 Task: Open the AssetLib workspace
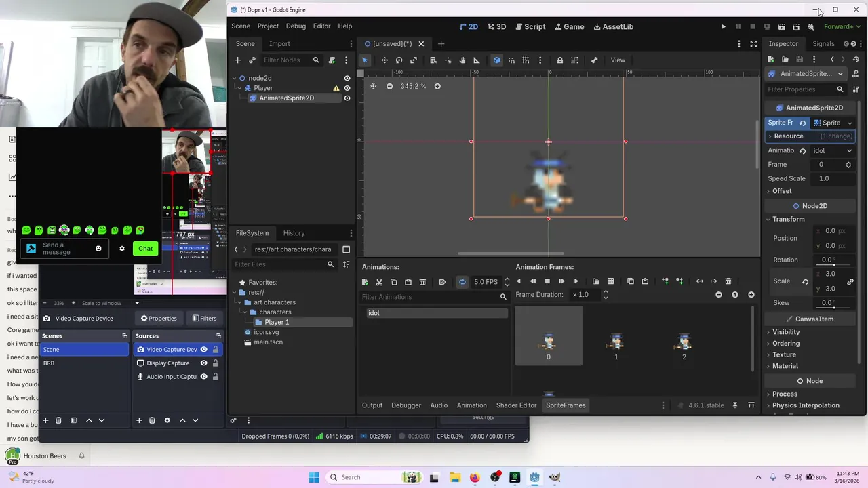click(614, 27)
